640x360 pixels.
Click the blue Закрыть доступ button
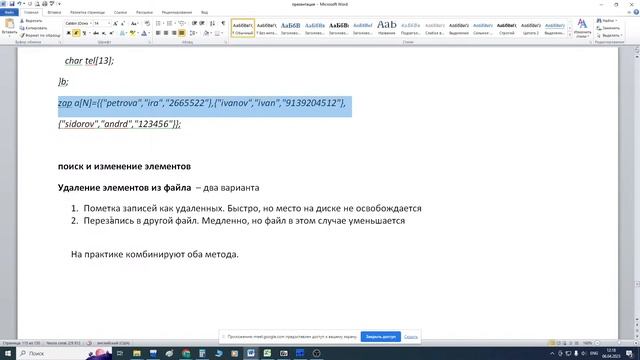[x=380, y=337]
